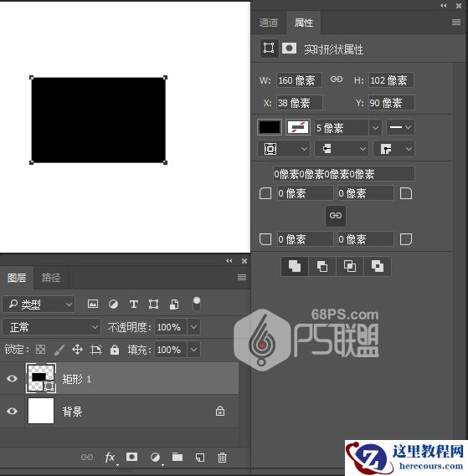Lock image pixels brush icon
This screenshot has height=476, width=468.
click(59, 350)
